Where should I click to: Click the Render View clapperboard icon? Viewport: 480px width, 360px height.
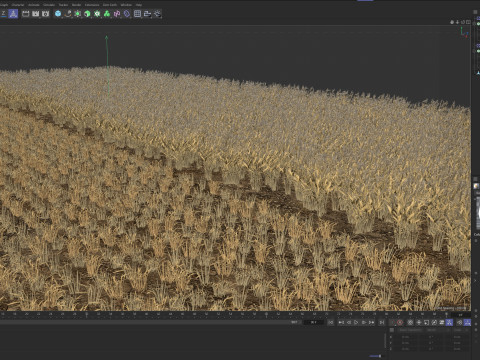tap(26, 14)
